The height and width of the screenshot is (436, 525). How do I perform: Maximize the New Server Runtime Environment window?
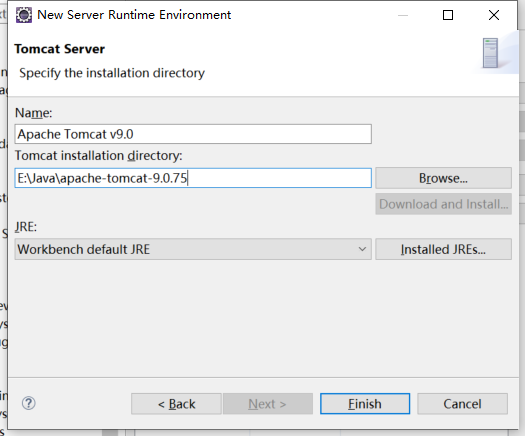pos(448,15)
